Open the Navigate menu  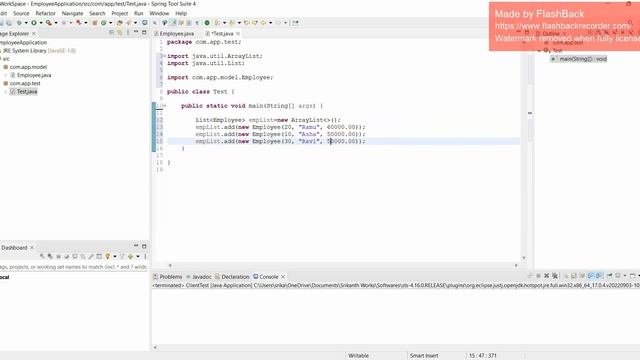[x=72, y=13]
